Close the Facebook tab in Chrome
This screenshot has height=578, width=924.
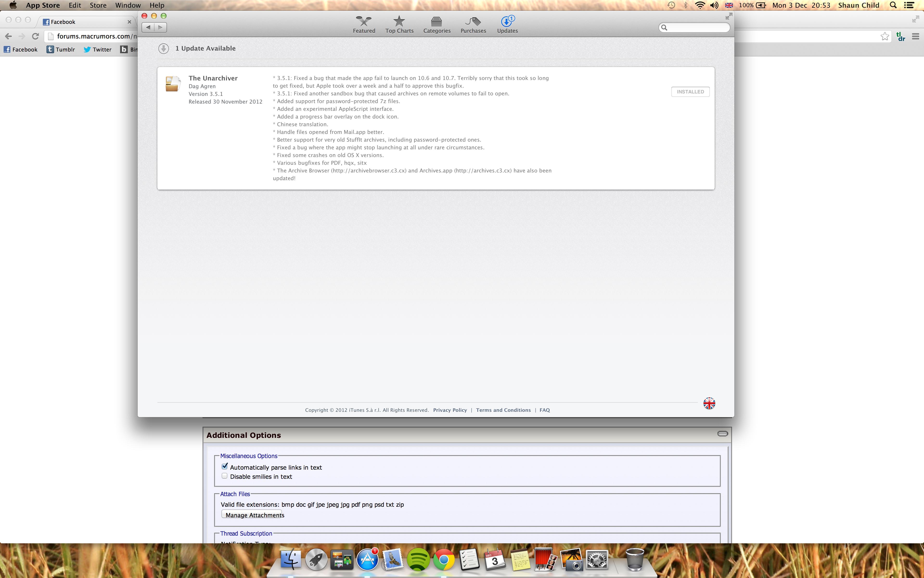coord(129,22)
